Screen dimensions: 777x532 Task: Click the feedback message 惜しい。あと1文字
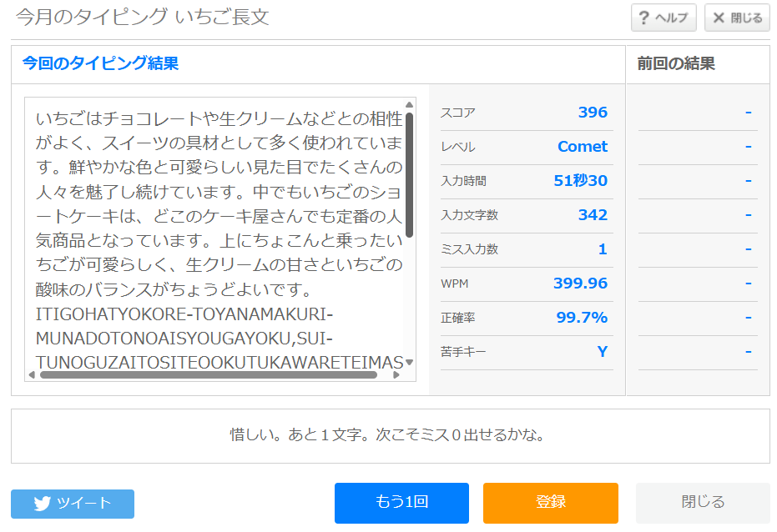click(x=387, y=435)
